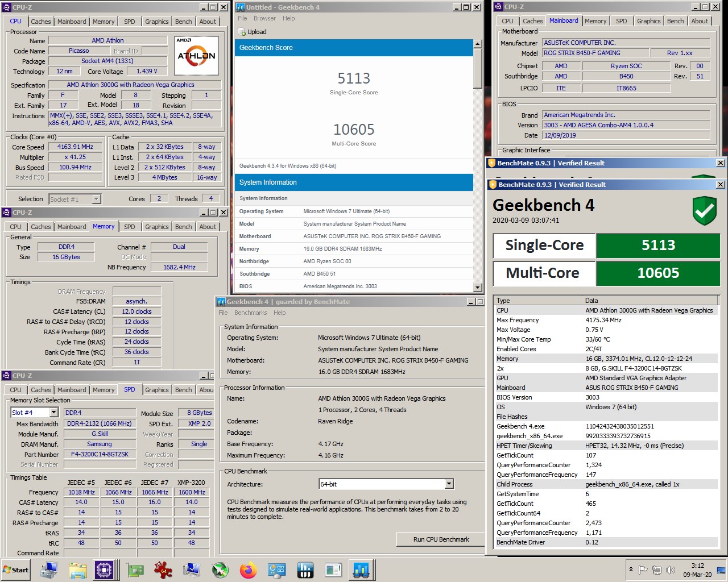Open Benchmarks menu in guarded Geekbench window

[x=250, y=313]
